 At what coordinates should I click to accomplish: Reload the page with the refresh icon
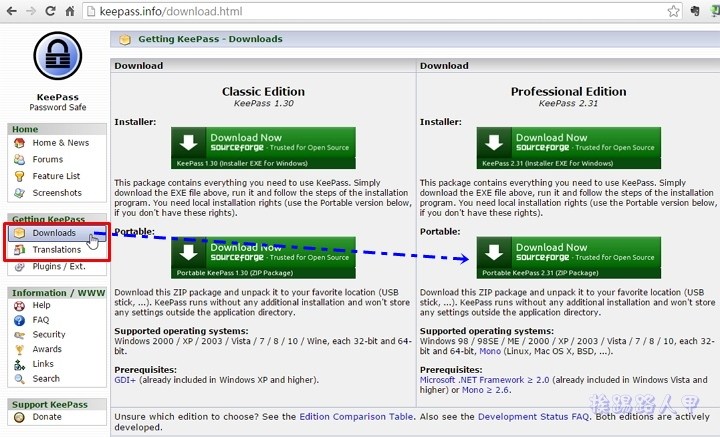tap(51, 11)
